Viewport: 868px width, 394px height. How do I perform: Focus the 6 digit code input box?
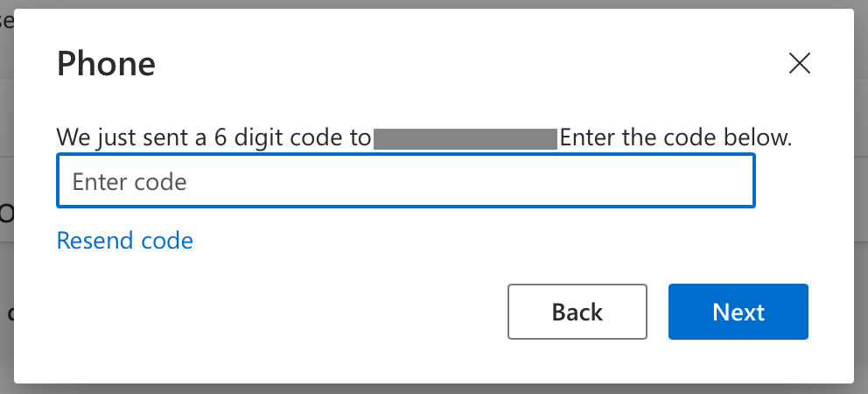405,182
